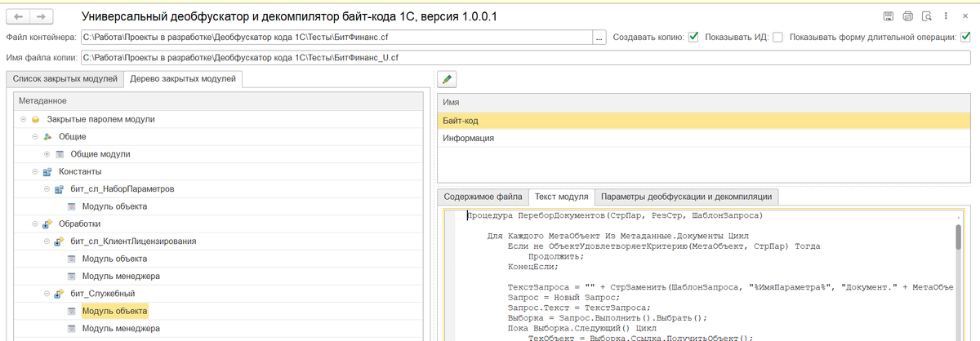Toggle Показывать форму длительной операции checkbox

[966, 37]
